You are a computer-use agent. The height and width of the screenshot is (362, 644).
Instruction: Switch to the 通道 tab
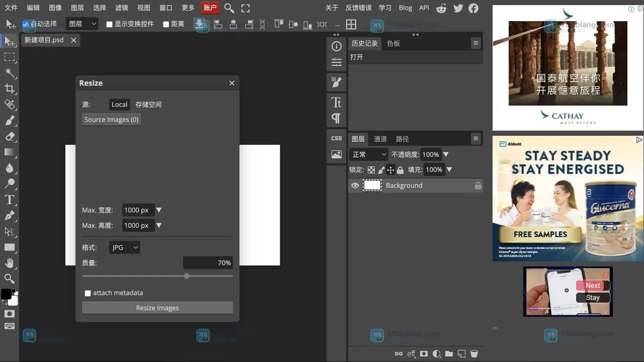pos(380,139)
